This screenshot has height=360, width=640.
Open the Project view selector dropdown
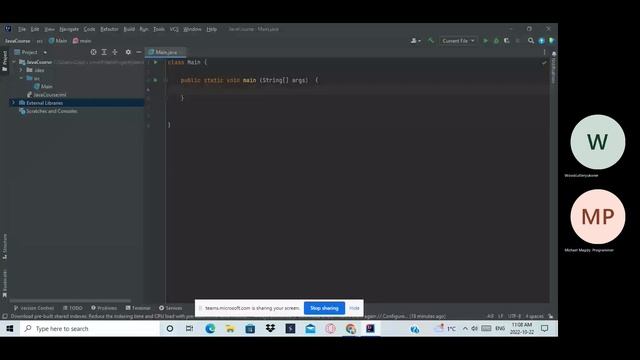pyautogui.click(x=31, y=52)
